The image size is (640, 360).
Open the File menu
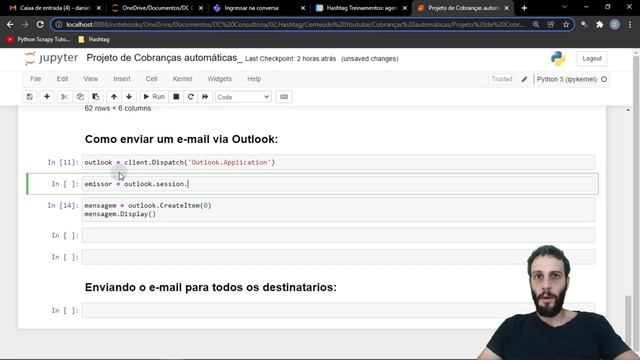(36, 79)
